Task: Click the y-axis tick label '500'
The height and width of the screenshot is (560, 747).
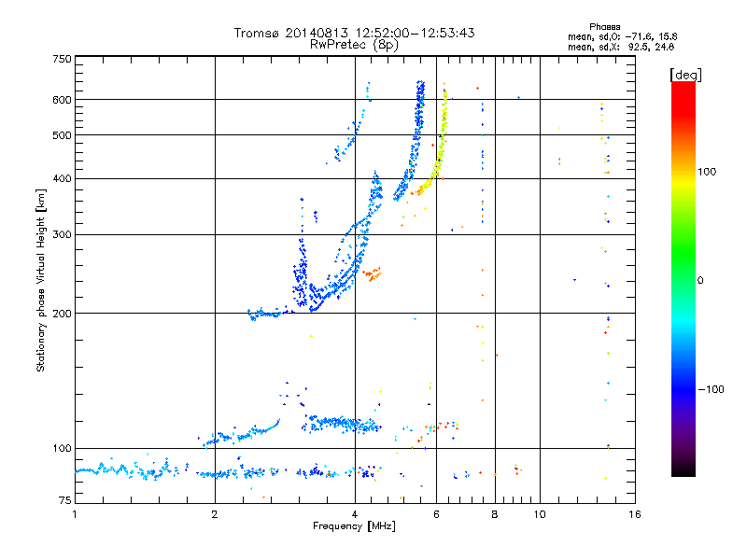Action: (x=62, y=135)
